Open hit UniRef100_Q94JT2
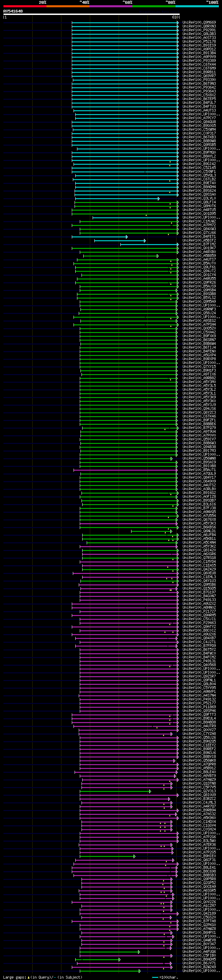Viewport: 222px width, 980px height. (199, 271)
